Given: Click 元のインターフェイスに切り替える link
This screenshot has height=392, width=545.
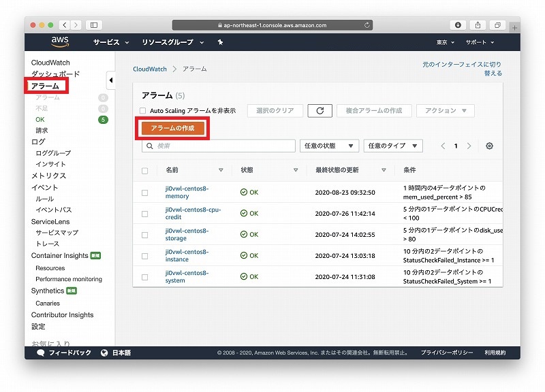Looking at the screenshot, I should tap(462, 69).
